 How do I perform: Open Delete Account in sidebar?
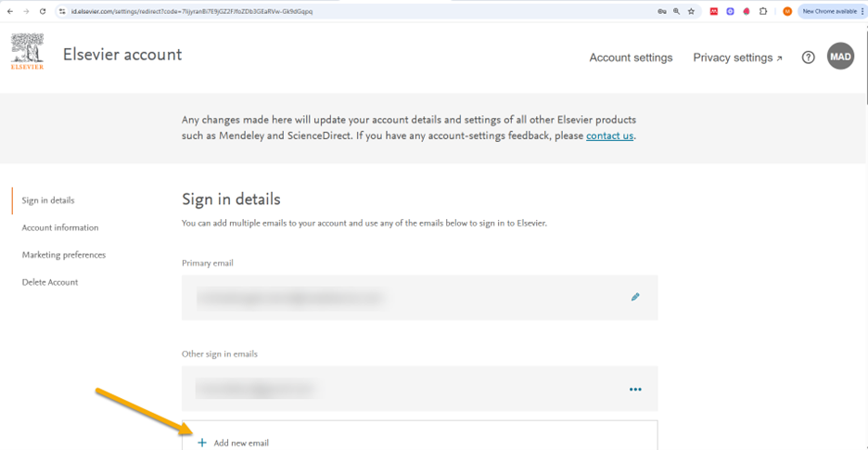50,282
